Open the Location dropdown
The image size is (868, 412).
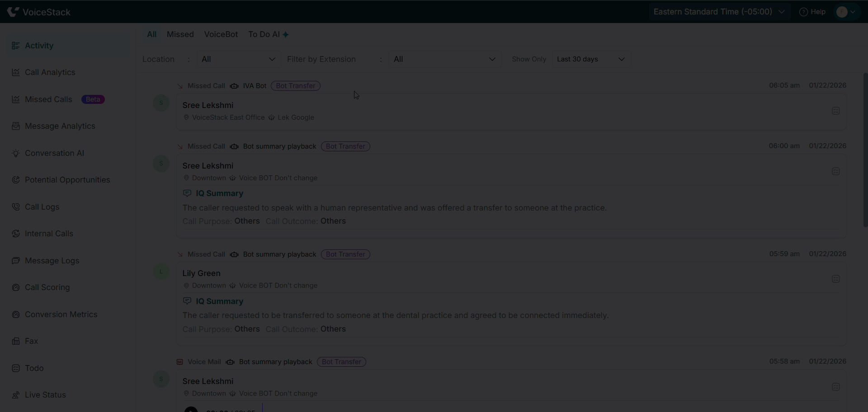[x=238, y=59]
